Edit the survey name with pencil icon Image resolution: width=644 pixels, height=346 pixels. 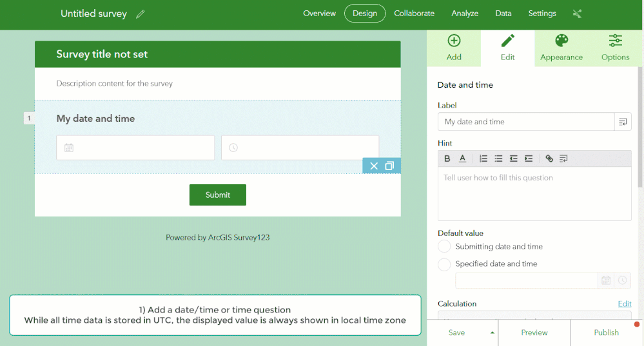coord(141,14)
